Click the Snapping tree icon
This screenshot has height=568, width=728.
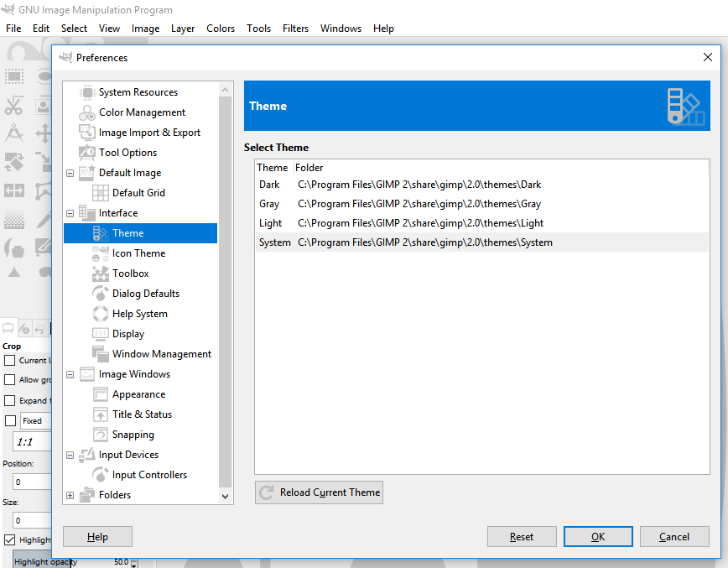pos(101,435)
